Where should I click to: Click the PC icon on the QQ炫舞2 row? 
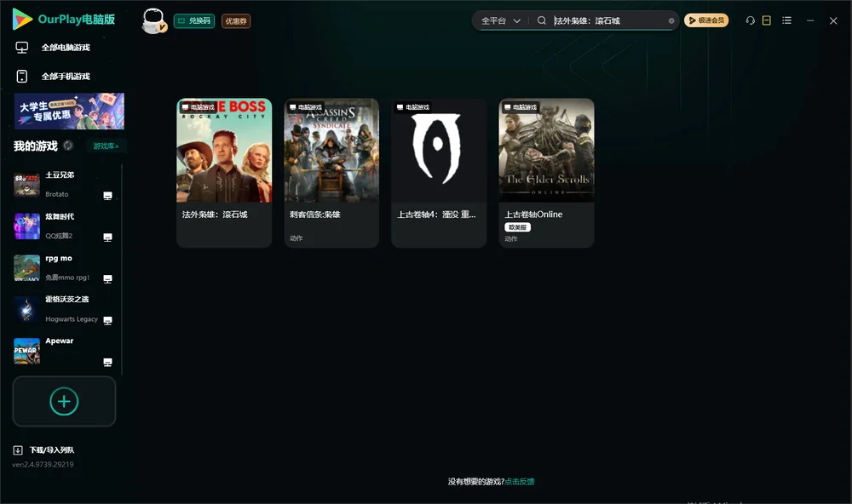(x=107, y=238)
